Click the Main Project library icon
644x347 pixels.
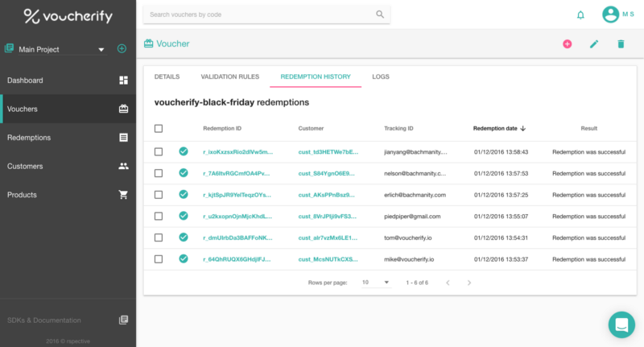coord(9,48)
